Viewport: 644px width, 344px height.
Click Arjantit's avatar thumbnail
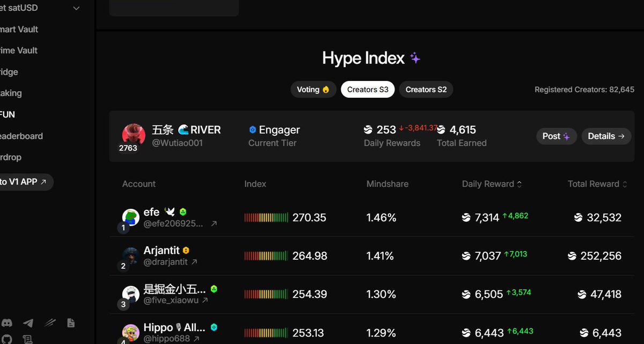pos(130,255)
